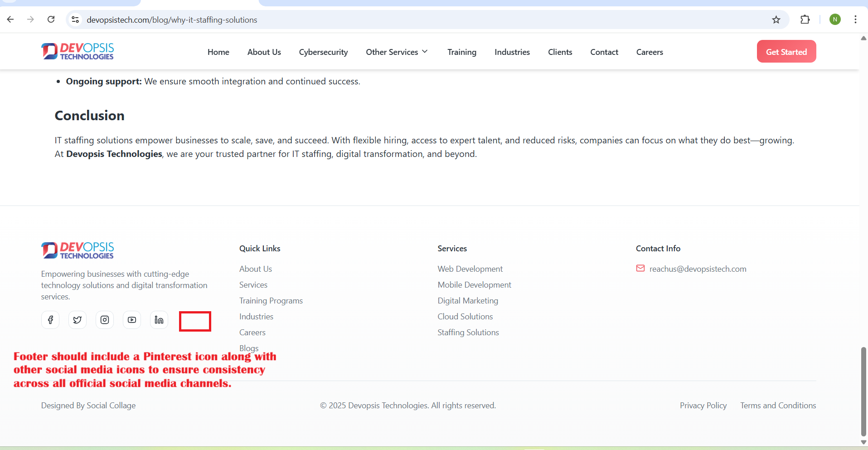868x450 pixels.
Task: View site information icon in address bar
Action: 76,20
